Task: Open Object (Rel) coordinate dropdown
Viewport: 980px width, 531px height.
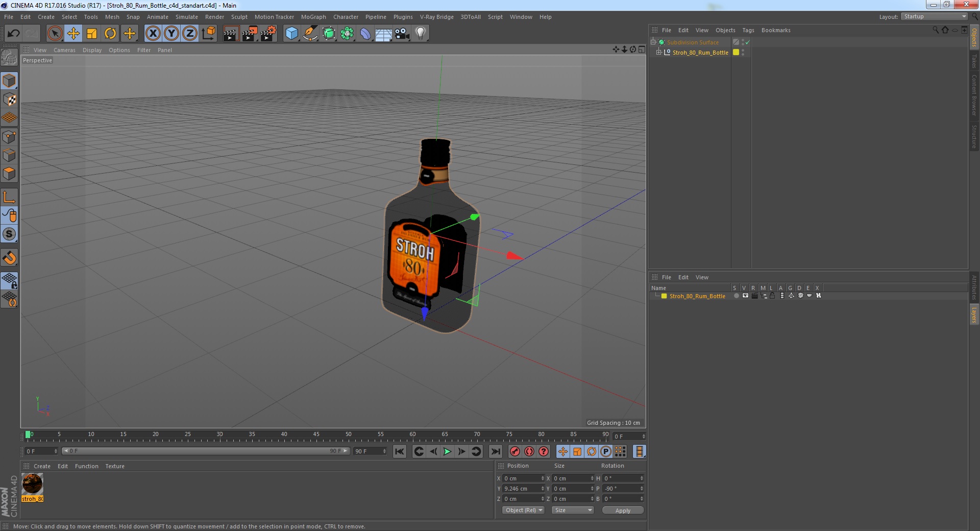Action: pyautogui.click(x=524, y=510)
